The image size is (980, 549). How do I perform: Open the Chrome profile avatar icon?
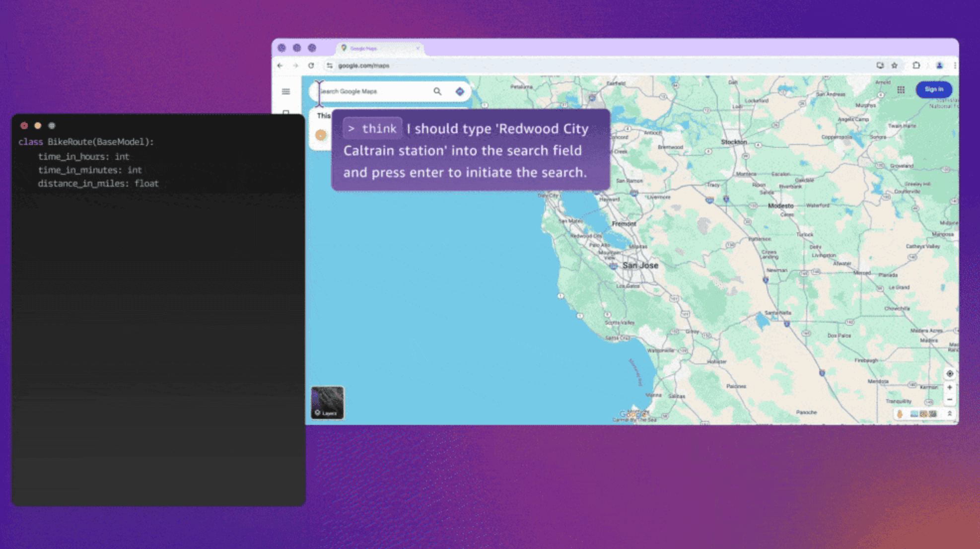(x=939, y=66)
